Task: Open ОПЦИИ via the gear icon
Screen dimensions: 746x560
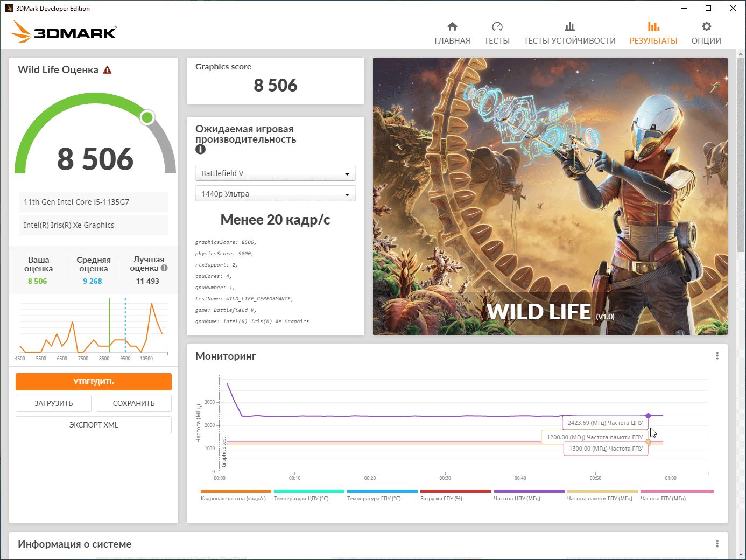Action: tap(706, 33)
